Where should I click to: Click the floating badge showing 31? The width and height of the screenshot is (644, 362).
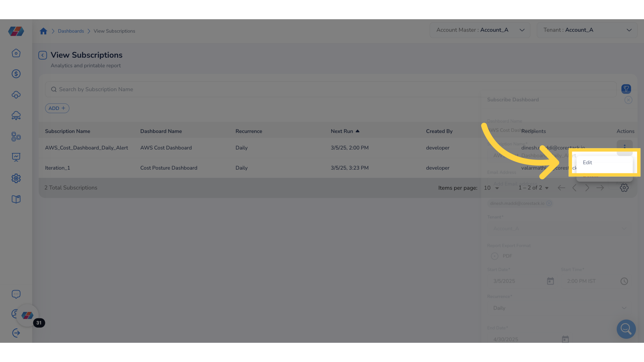click(39, 323)
